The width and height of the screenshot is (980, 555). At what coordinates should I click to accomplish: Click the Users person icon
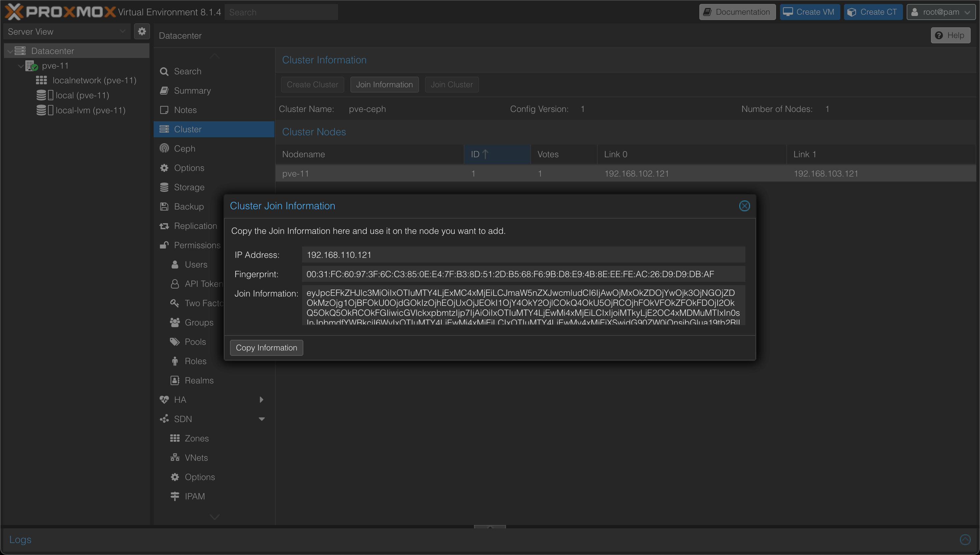(175, 265)
